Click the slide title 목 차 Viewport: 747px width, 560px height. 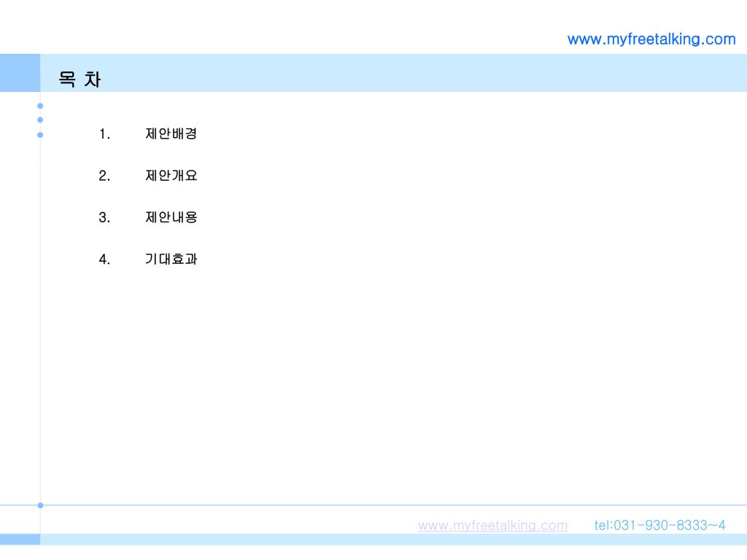(80, 79)
